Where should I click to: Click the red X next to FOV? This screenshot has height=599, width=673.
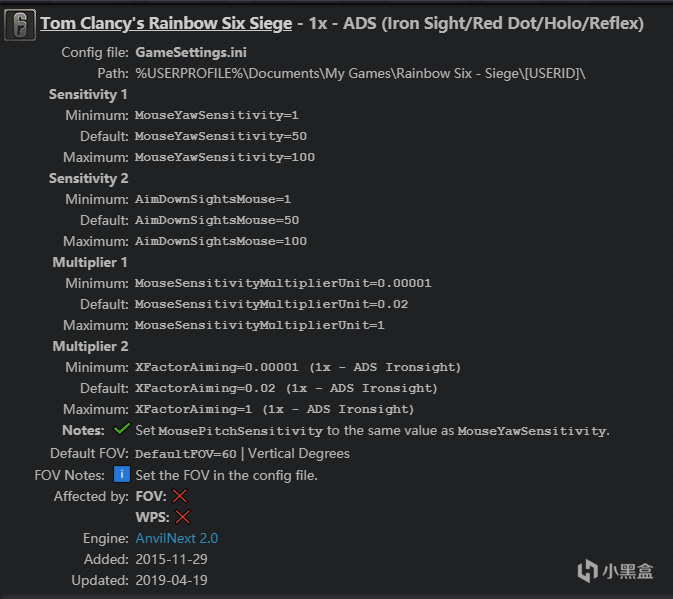click(x=179, y=496)
